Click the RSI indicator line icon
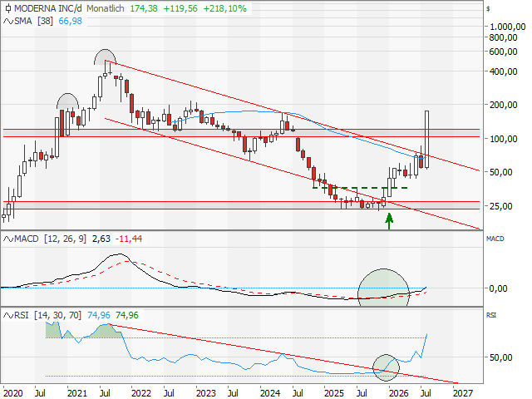The width and height of the screenshot is (532, 399). pyautogui.click(x=7, y=316)
